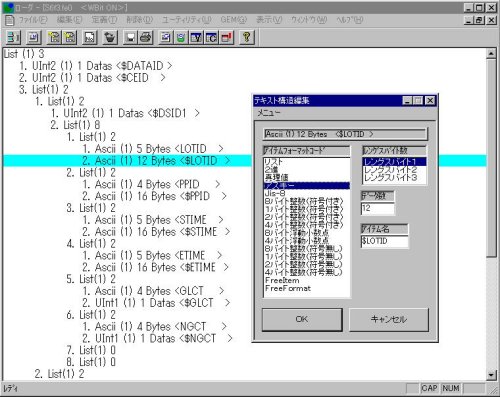The height and width of the screenshot is (397, 500).
Task: Click the データ数 field showing 12
Action: pos(377,208)
